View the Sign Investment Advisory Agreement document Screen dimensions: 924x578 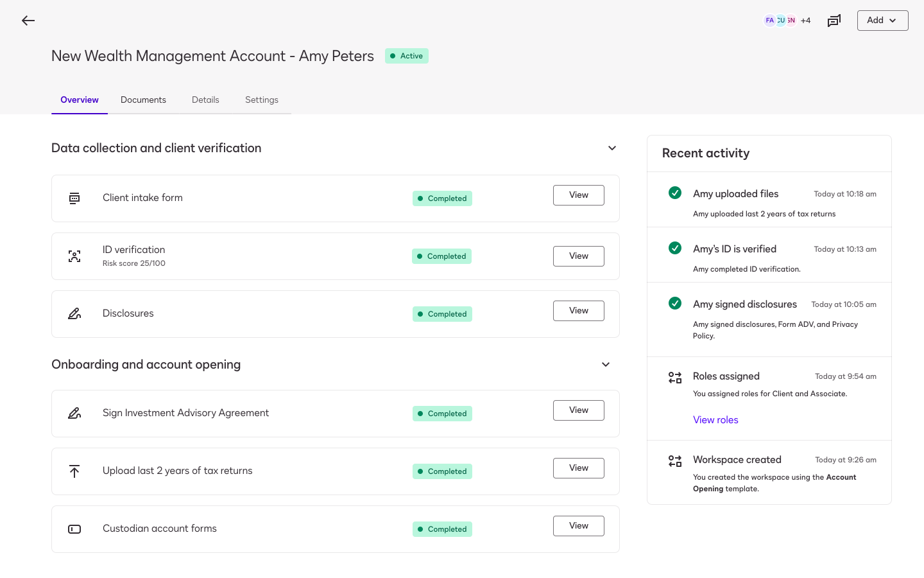pyautogui.click(x=578, y=410)
